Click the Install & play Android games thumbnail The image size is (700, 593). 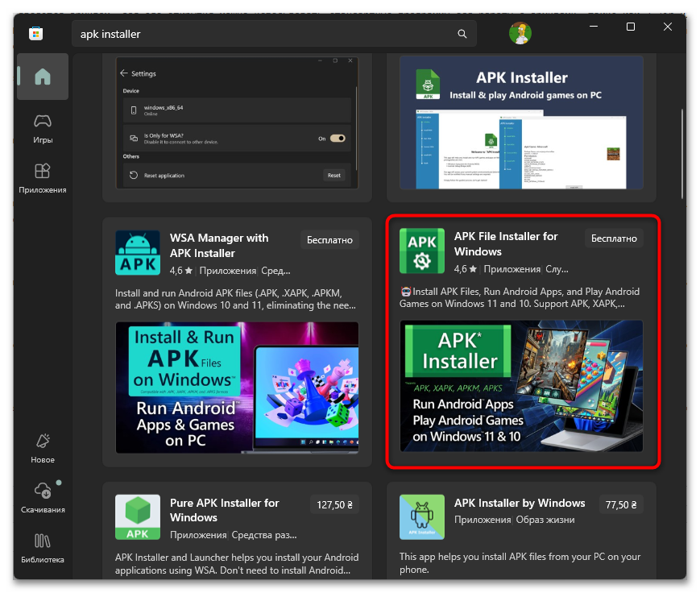(x=521, y=122)
